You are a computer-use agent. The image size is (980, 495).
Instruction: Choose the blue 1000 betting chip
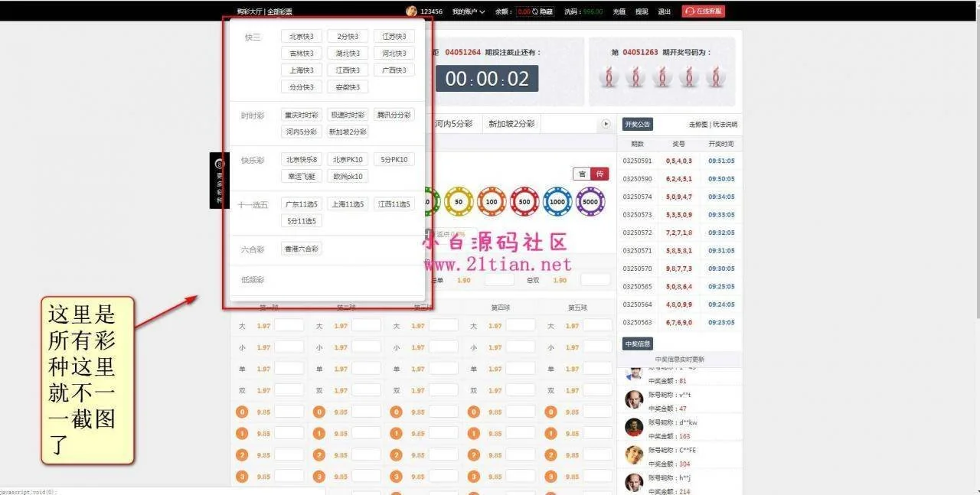pos(557,202)
